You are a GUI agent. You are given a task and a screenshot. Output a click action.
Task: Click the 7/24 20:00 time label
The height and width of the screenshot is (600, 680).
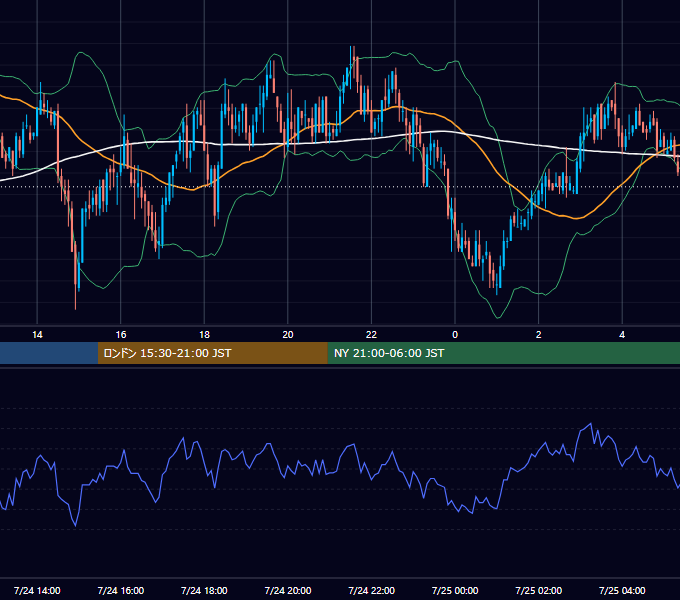(288, 590)
